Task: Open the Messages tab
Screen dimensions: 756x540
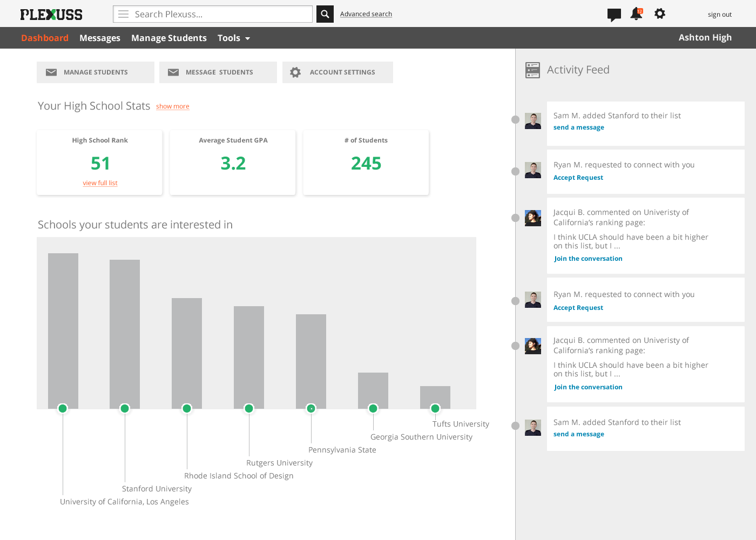Action: 100,38
